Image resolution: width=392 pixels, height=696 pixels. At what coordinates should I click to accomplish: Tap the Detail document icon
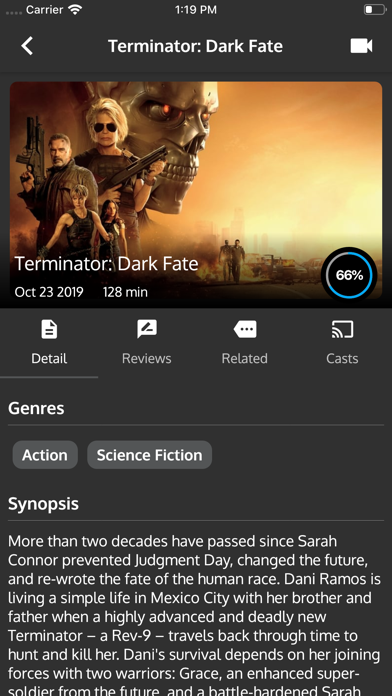(x=49, y=329)
